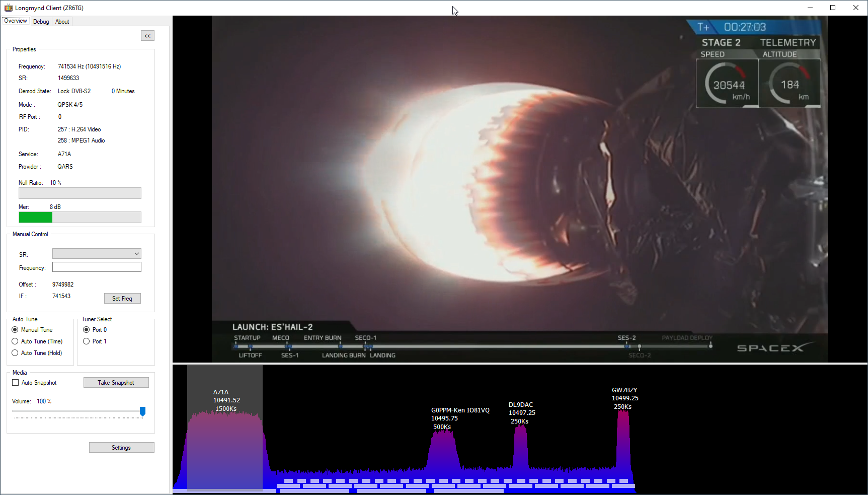
Task: Open the Settings button
Action: (x=121, y=448)
